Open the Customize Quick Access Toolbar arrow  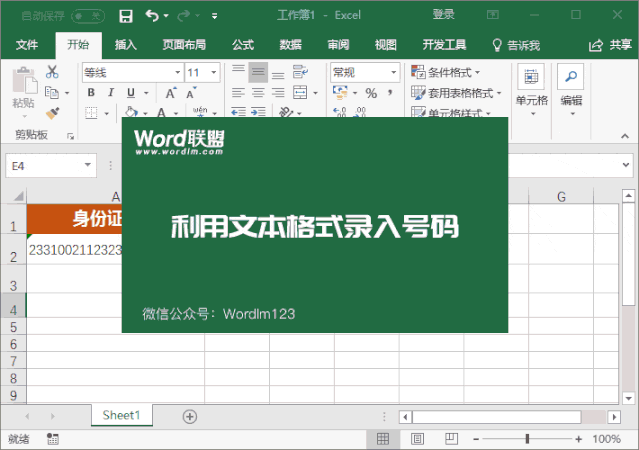point(214,16)
